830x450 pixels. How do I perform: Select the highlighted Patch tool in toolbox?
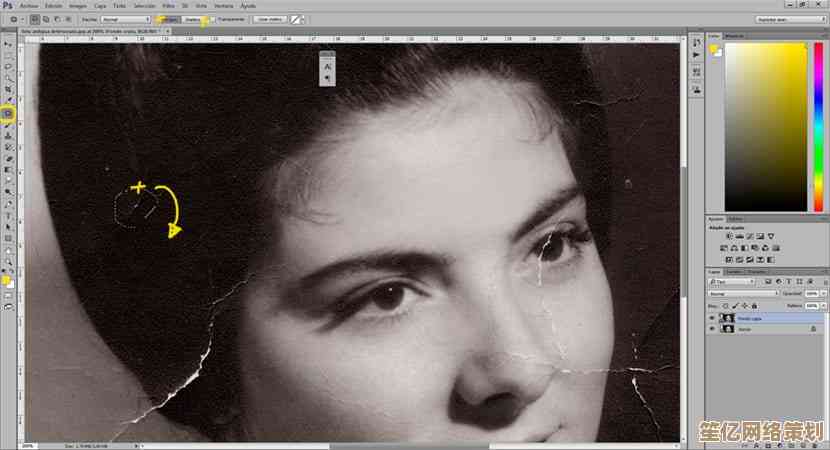(8, 113)
